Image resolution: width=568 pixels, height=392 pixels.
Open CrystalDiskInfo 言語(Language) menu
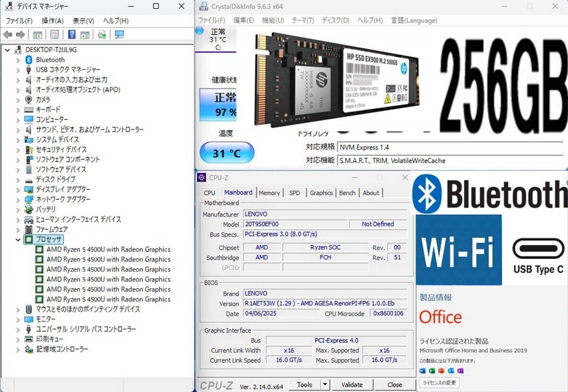(x=414, y=20)
